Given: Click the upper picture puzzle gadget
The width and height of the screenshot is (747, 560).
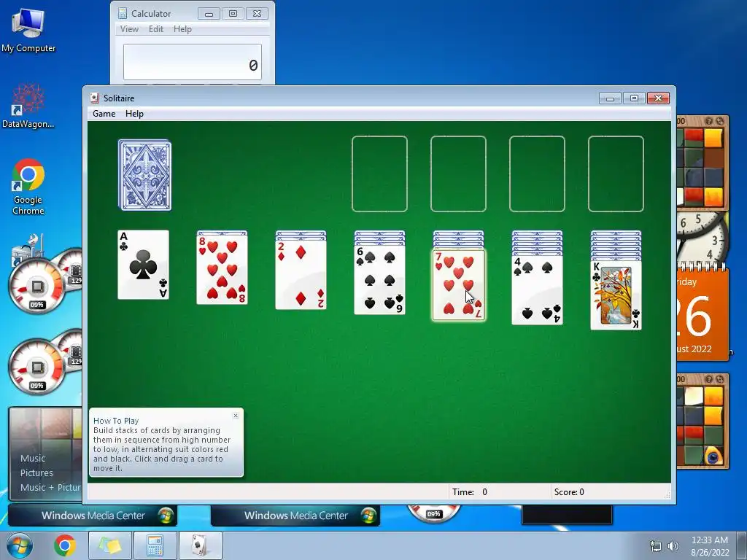Looking at the screenshot, I should tap(703, 163).
